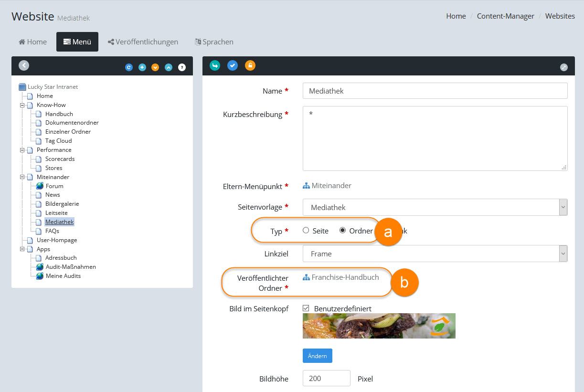This screenshot has width=584, height=392.
Task: Open the Linkziel dropdown
Action: [435, 254]
